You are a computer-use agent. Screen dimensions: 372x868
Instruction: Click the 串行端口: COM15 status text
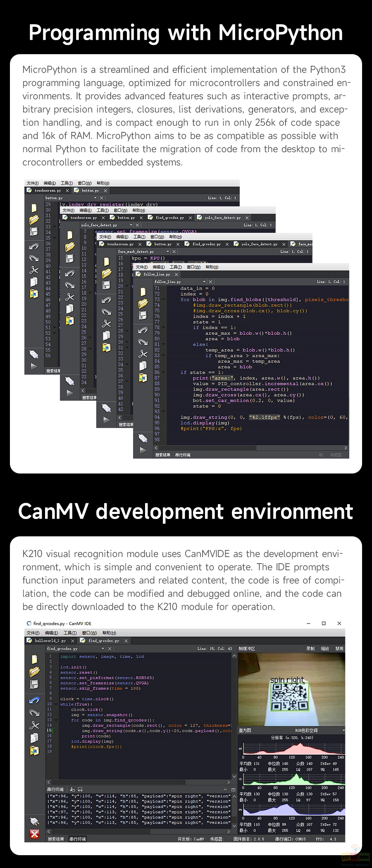click(291, 839)
